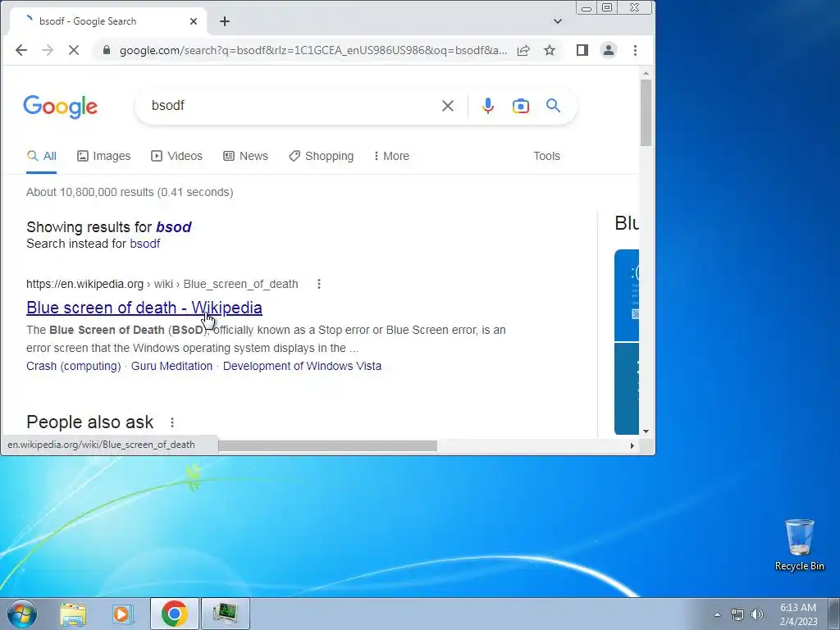Expand the More search categories

(x=391, y=156)
